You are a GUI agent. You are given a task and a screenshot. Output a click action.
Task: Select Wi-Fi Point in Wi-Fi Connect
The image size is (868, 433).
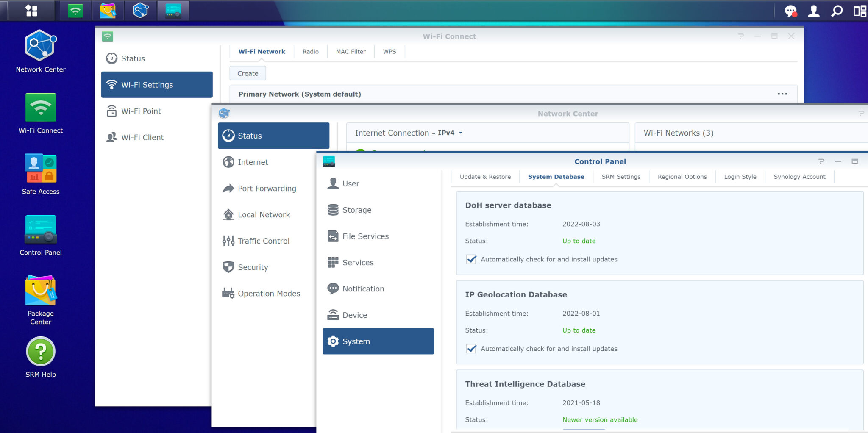[157, 111]
